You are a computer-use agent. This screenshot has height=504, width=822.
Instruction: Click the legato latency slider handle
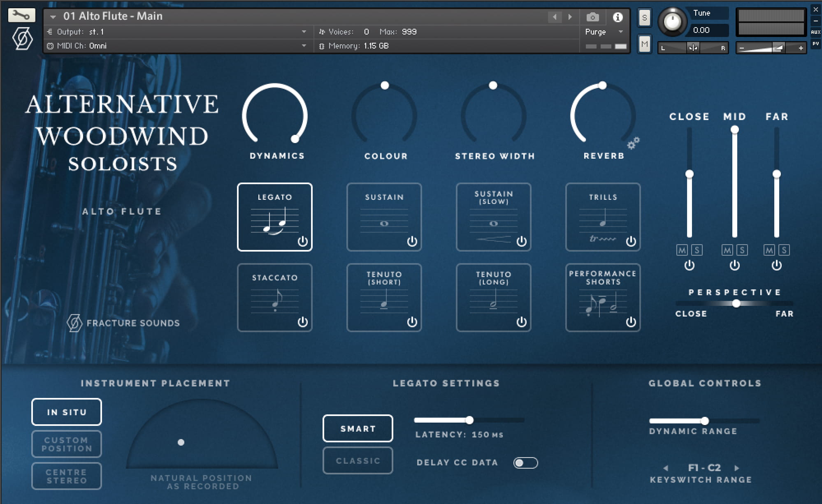coord(469,420)
